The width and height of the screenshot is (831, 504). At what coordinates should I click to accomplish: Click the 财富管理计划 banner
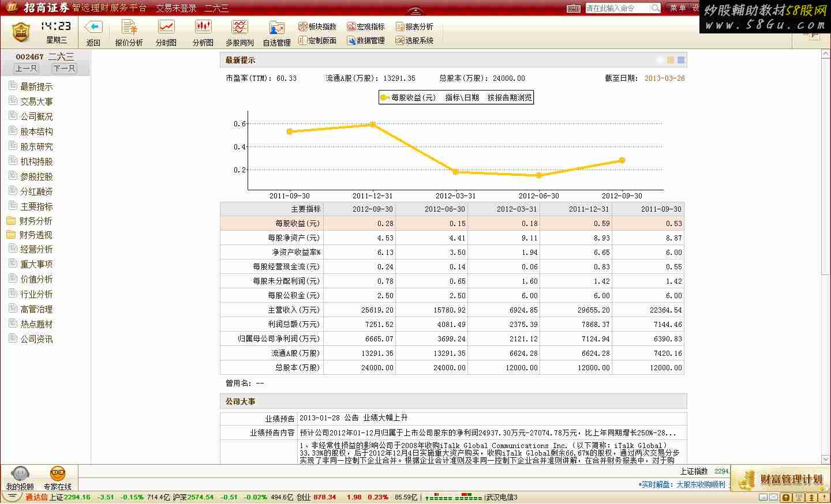(x=781, y=479)
